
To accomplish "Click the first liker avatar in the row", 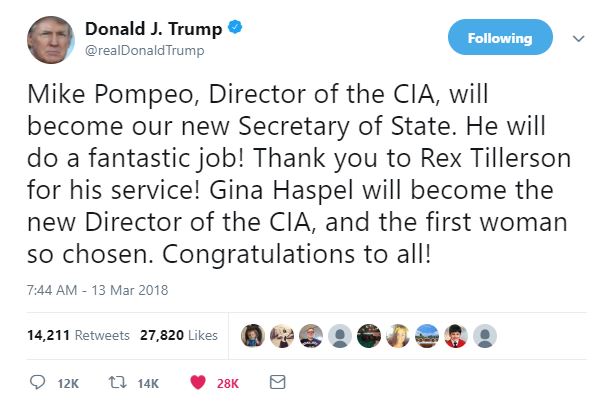I will (x=251, y=336).
